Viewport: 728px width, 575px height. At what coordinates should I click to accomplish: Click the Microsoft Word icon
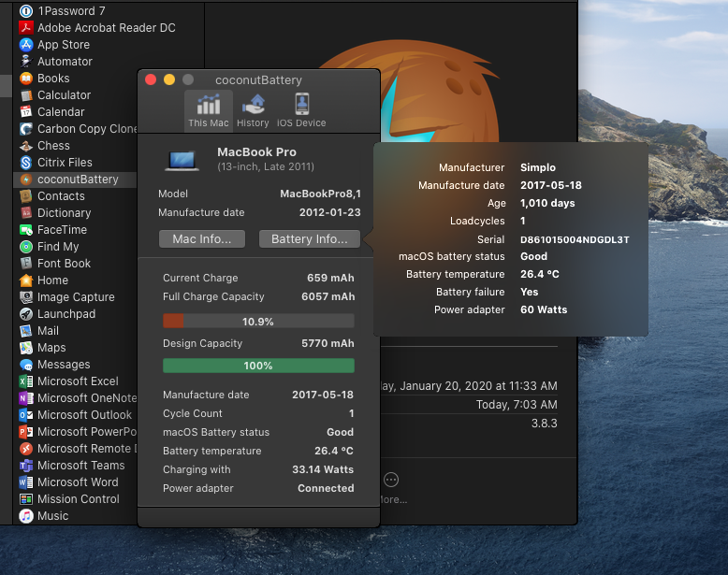click(x=26, y=482)
